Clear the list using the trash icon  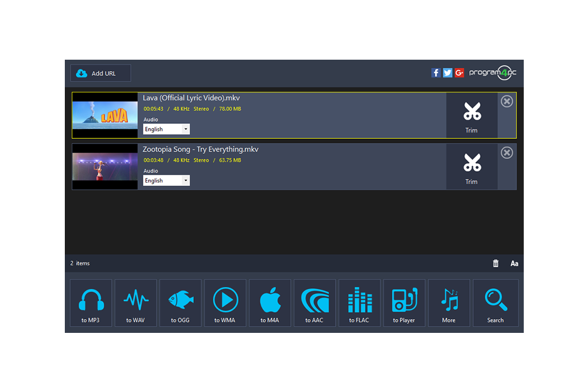pyautogui.click(x=496, y=263)
